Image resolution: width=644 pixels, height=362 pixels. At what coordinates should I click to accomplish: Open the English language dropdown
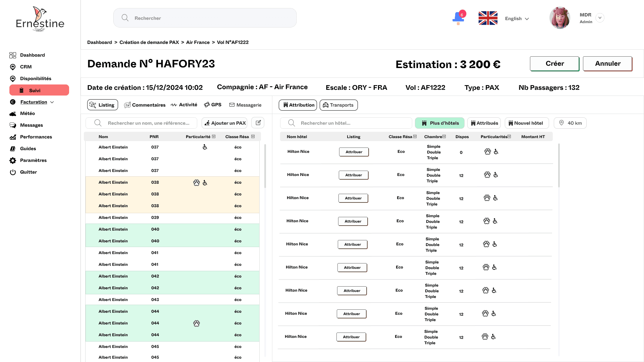pyautogui.click(x=517, y=19)
